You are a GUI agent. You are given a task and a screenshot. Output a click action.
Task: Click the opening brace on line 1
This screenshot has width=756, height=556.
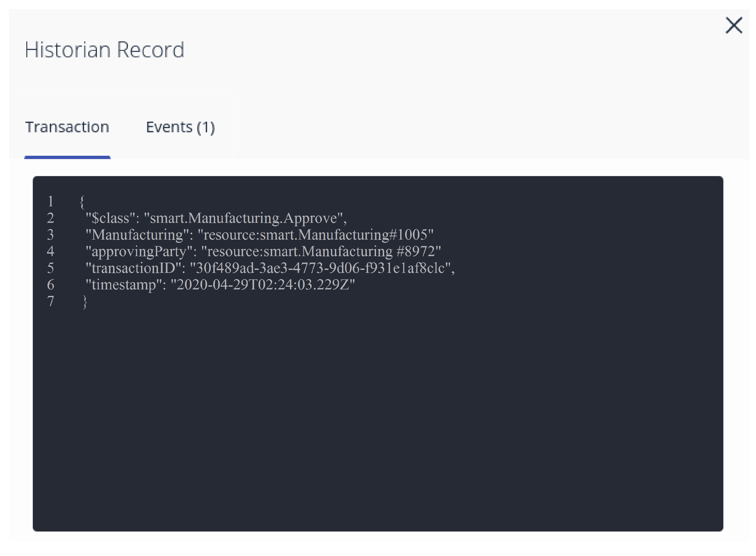point(82,202)
